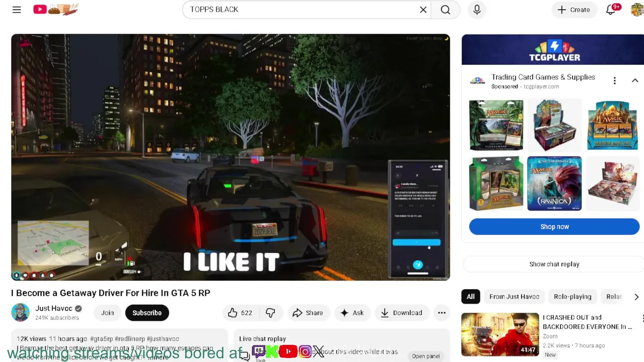Viewport: 644px width, 362px height.
Task: Open the more actions three-dot menu
Action: [442, 313]
